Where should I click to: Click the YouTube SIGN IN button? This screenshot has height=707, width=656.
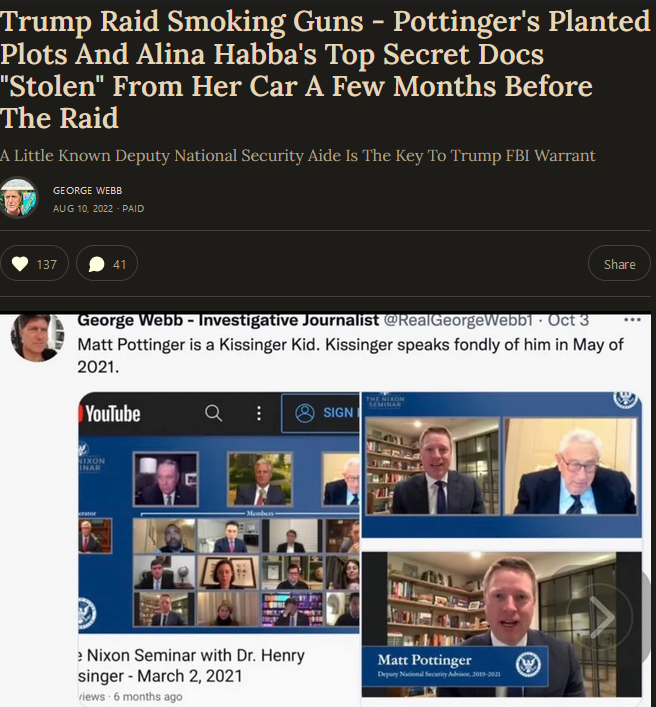(x=321, y=413)
